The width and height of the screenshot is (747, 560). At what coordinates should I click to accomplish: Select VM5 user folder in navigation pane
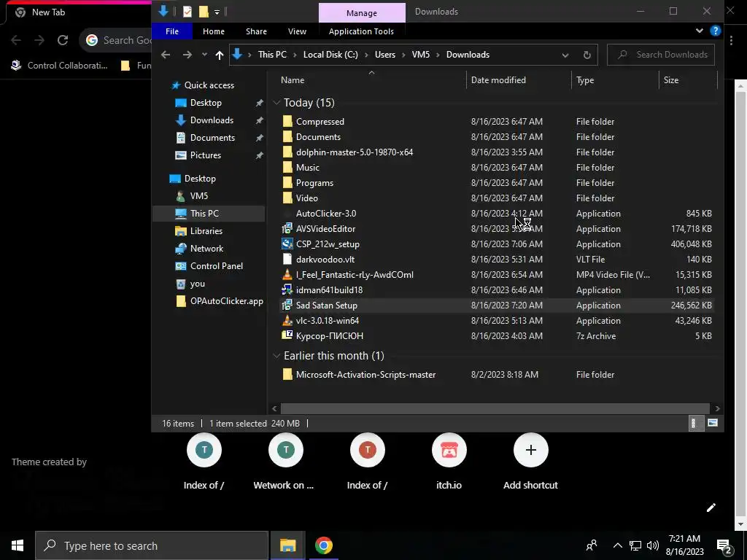tap(198, 196)
